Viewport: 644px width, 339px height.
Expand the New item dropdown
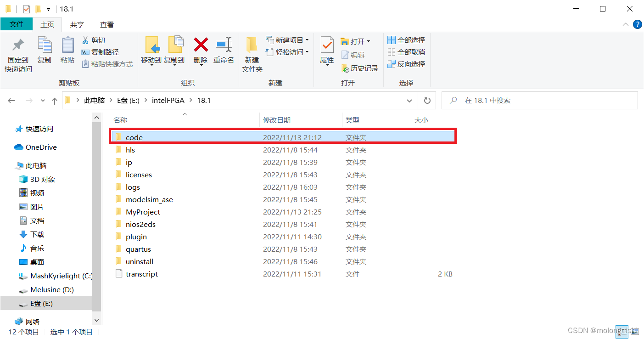pyautogui.click(x=287, y=40)
